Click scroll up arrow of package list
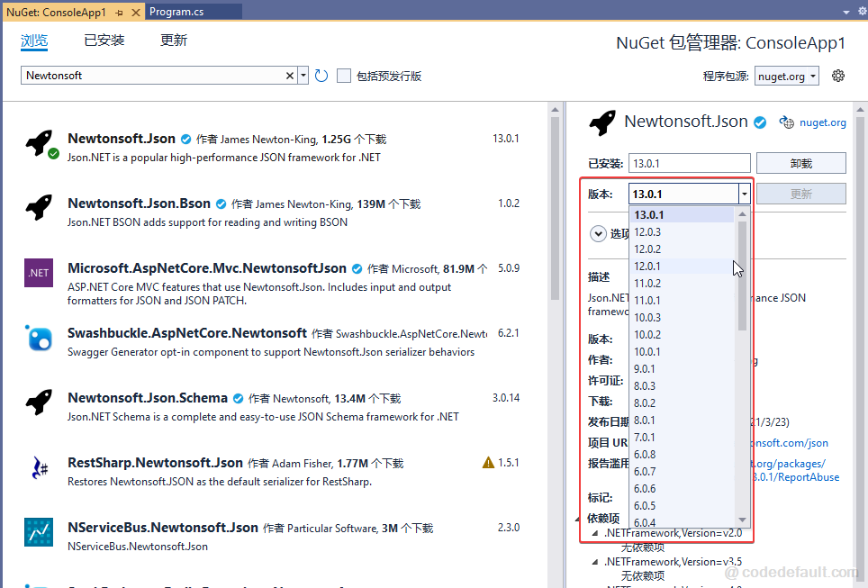868x588 pixels. [556, 110]
